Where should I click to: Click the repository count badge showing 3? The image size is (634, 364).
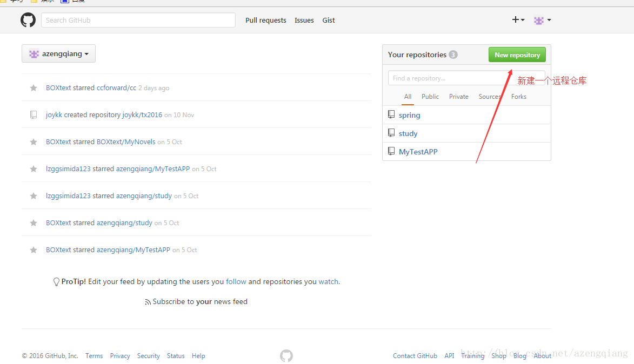pyautogui.click(x=453, y=55)
